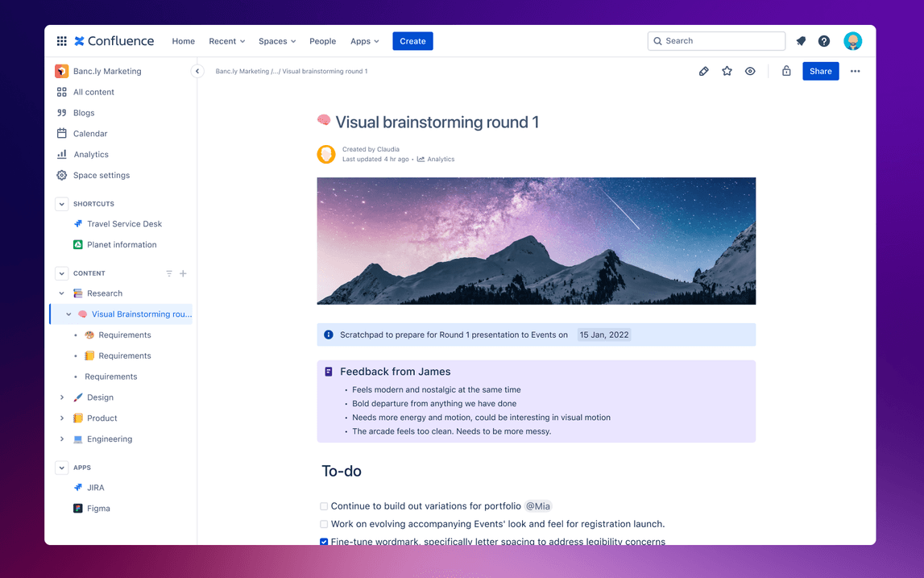The image size is (924, 578).
Task: Go to the Home menu item
Action: click(183, 40)
